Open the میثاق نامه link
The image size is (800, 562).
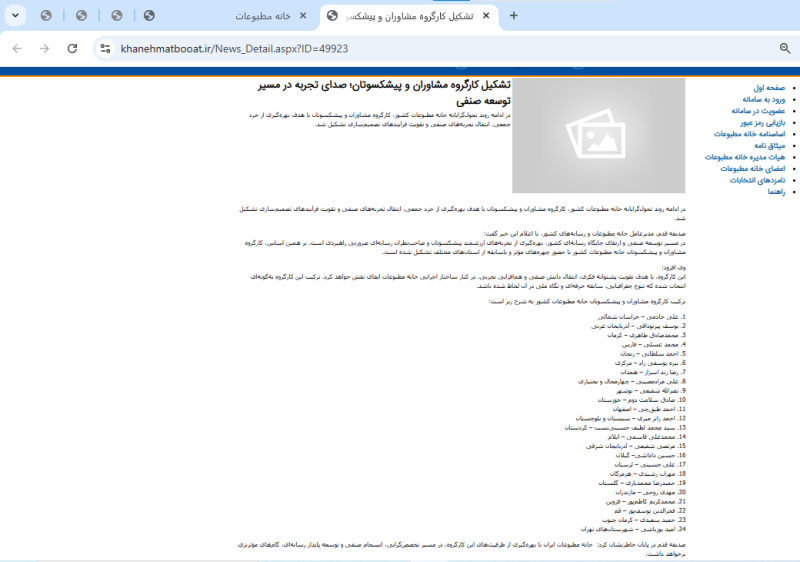[770, 146]
